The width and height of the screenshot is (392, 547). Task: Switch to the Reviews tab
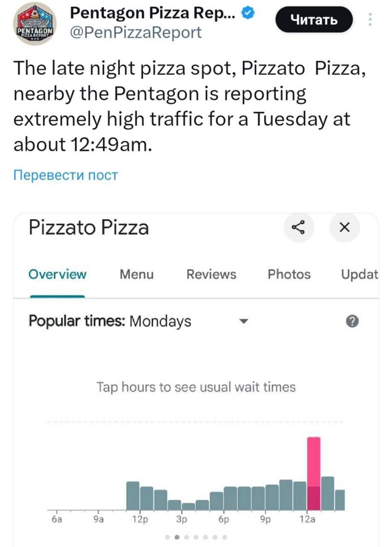point(211,274)
